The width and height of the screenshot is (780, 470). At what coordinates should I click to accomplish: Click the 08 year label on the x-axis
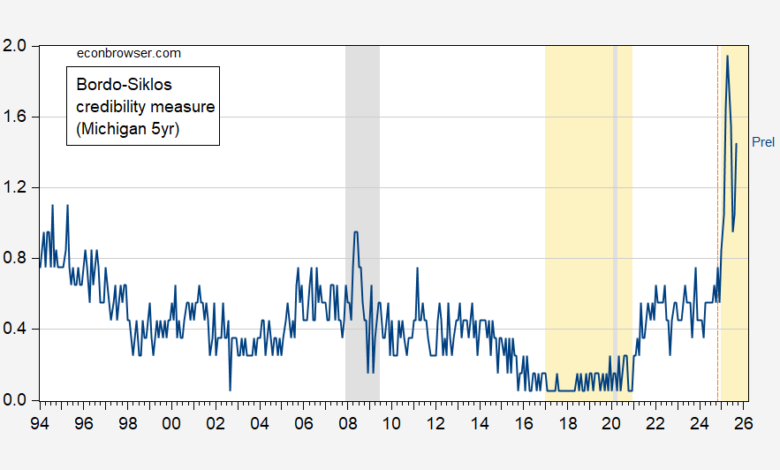pos(347,423)
